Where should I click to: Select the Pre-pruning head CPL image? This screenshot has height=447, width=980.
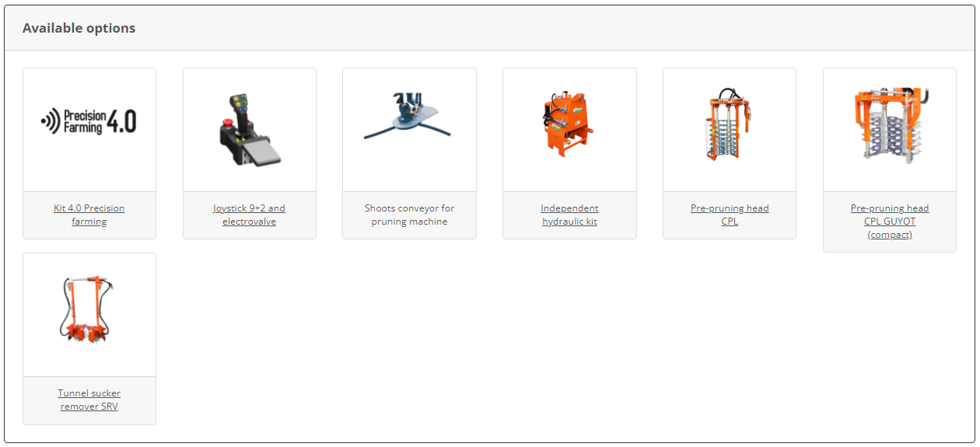pos(728,124)
